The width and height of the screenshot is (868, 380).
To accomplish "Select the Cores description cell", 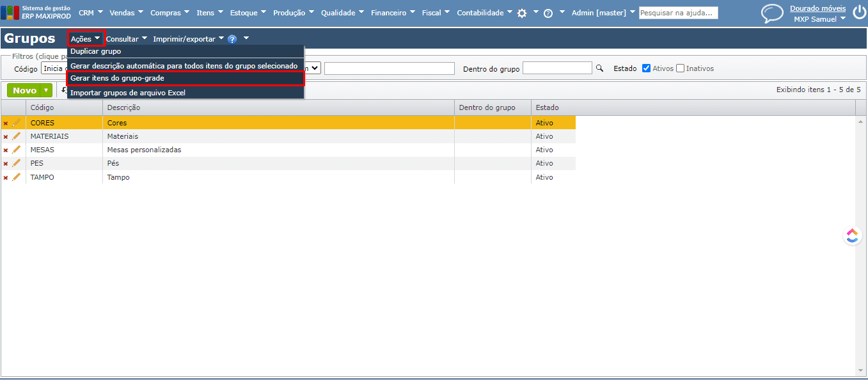I will [278, 123].
